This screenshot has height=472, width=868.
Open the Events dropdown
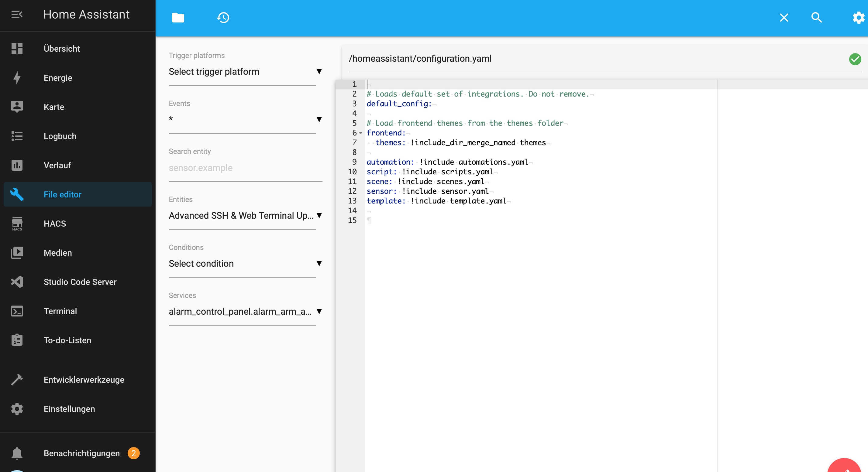[245, 119]
